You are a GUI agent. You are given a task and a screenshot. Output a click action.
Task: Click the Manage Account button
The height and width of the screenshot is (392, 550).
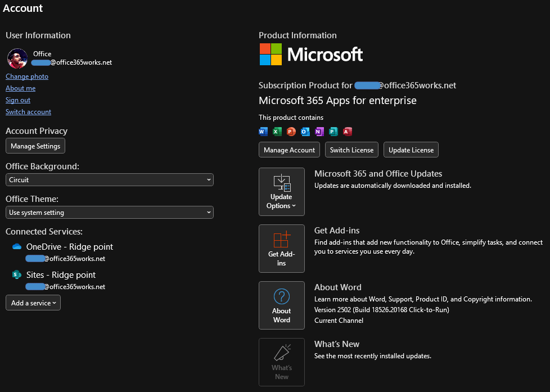point(290,150)
